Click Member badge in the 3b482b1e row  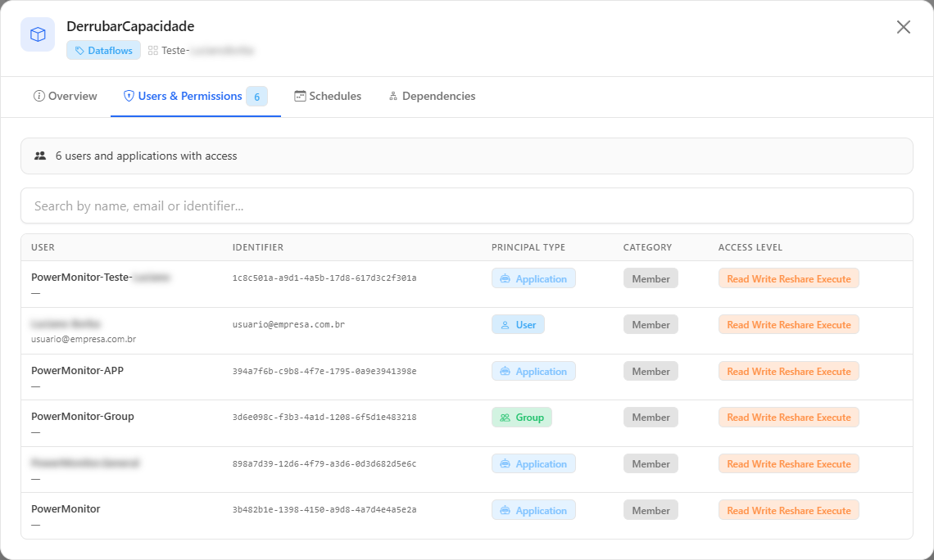pyautogui.click(x=651, y=510)
